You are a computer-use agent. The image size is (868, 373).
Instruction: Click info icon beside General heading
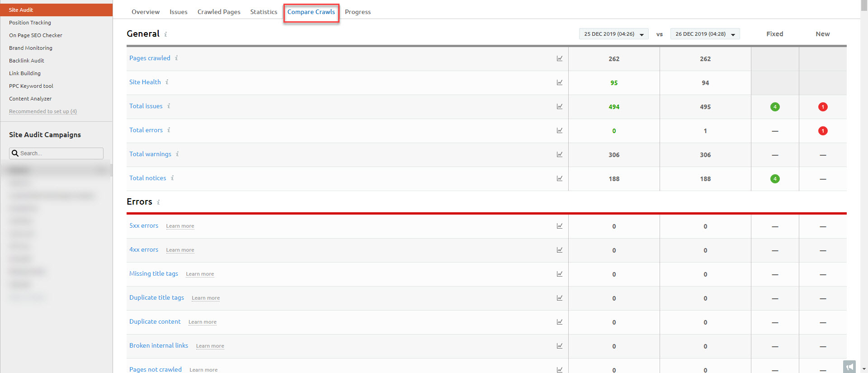coord(165,34)
